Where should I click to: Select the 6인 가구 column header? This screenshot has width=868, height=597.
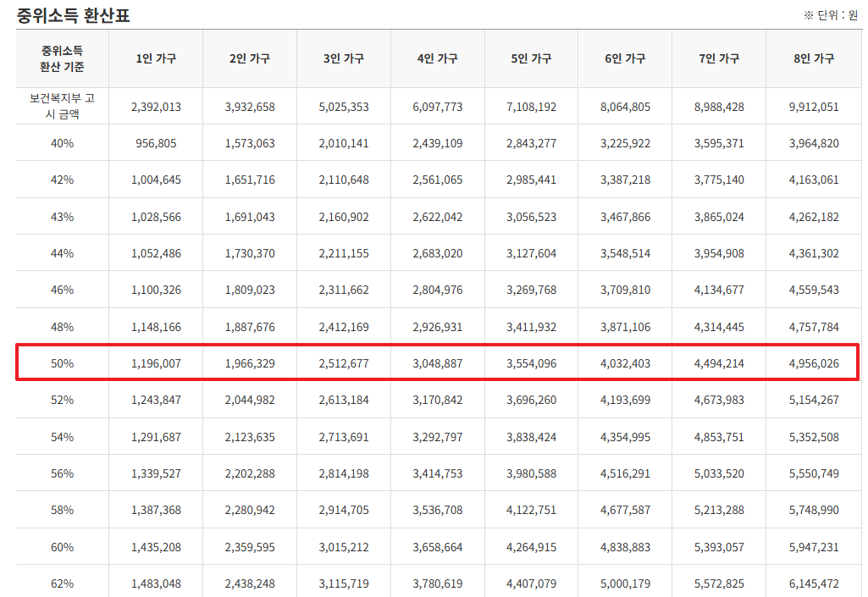coord(624,58)
